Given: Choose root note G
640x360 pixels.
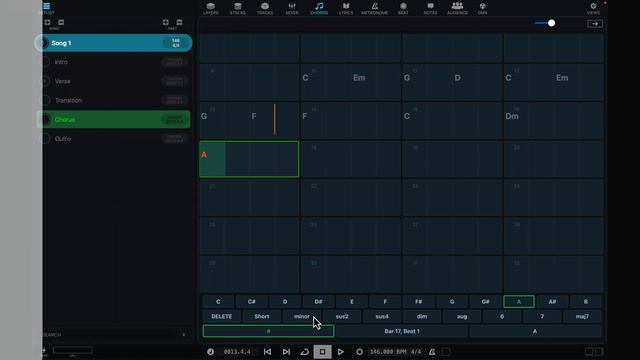Looking at the screenshot, I should click(452, 302).
